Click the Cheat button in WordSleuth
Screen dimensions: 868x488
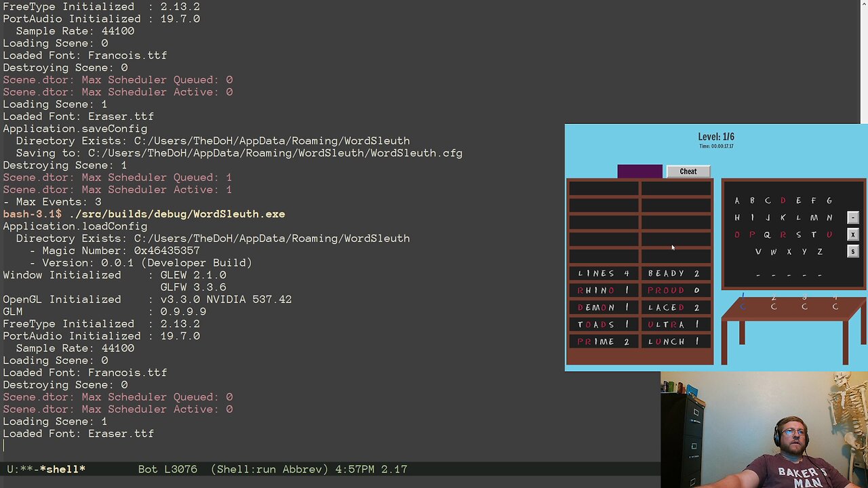click(x=688, y=171)
